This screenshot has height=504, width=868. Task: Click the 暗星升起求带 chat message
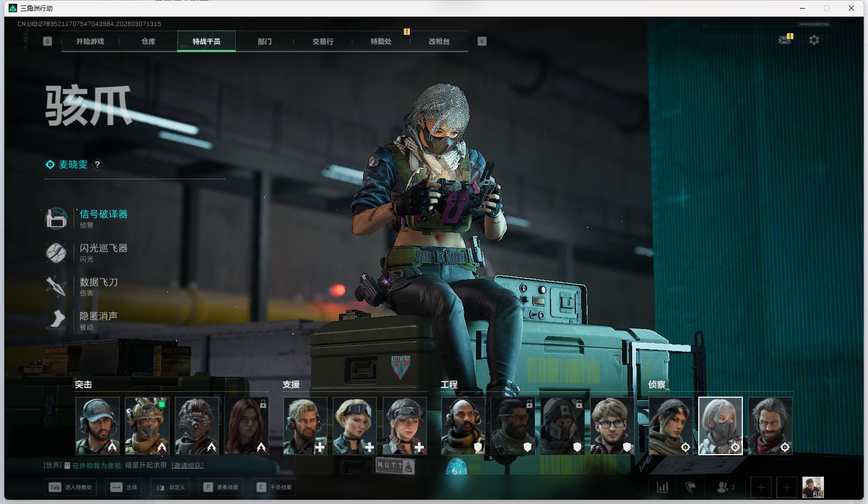click(x=146, y=465)
